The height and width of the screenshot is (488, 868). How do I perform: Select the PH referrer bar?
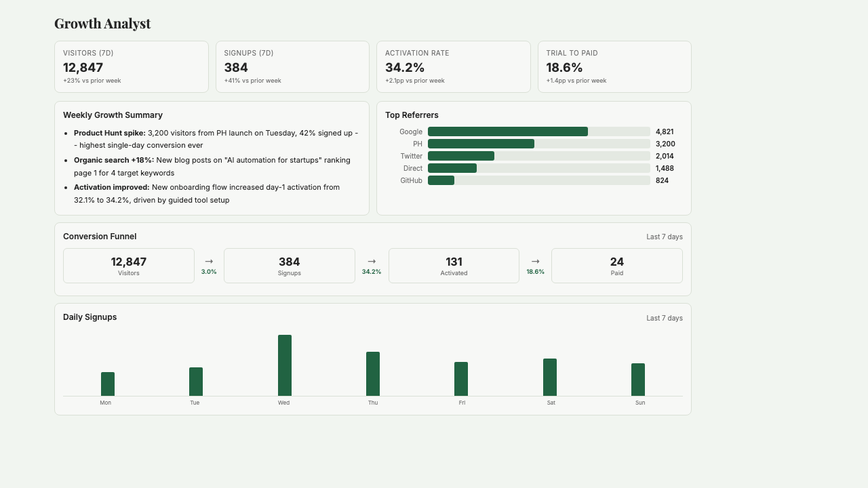tap(481, 144)
